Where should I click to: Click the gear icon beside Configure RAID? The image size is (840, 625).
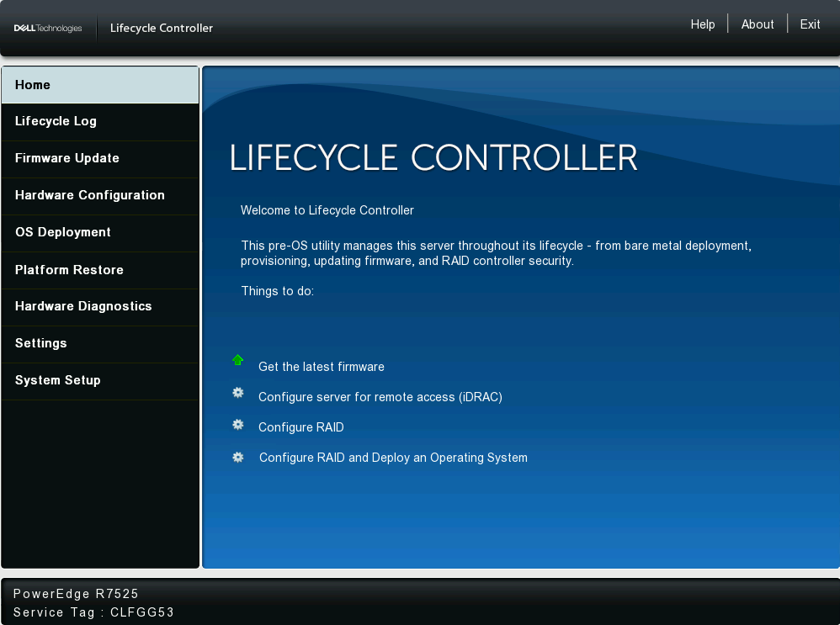click(237, 423)
